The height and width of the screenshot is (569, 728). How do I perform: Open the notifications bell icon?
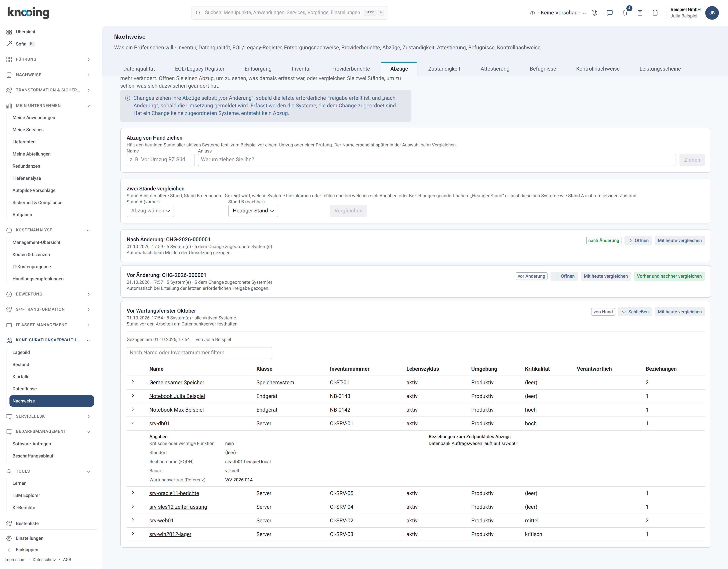coord(625,13)
